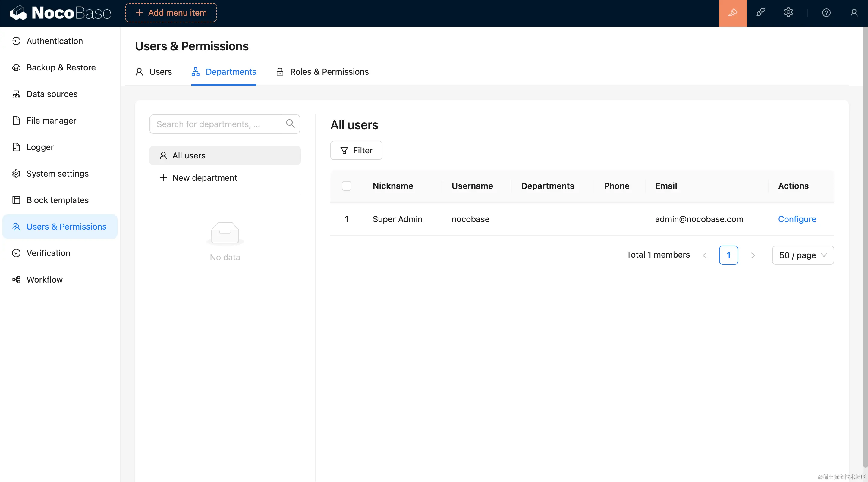Open the plugin manager icon
Viewport: 868px width, 482px height.
[760, 13]
